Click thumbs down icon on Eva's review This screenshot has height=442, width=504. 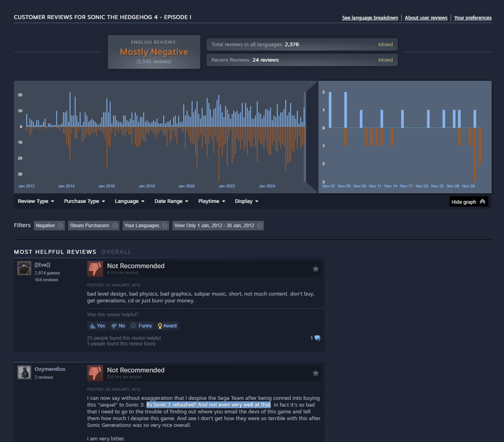pos(95,269)
